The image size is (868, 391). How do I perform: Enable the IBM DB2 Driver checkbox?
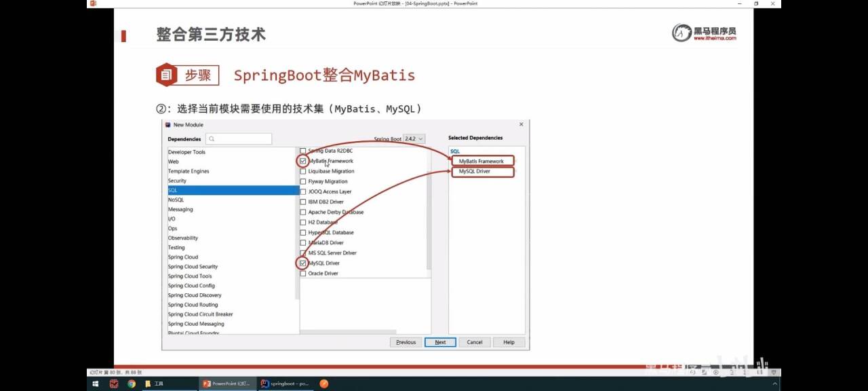[303, 202]
